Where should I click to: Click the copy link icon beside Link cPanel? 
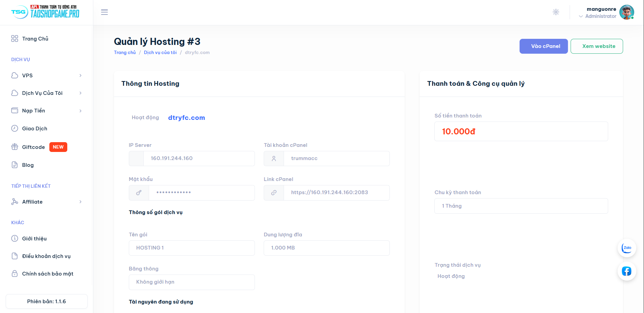[x=274, y=192]
